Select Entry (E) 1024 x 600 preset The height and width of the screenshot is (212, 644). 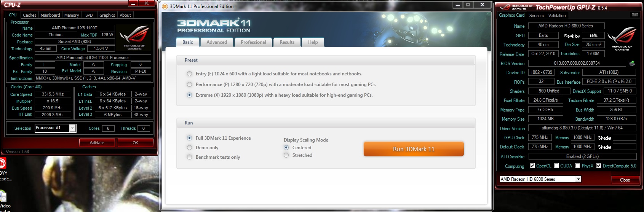click(189, 74)
